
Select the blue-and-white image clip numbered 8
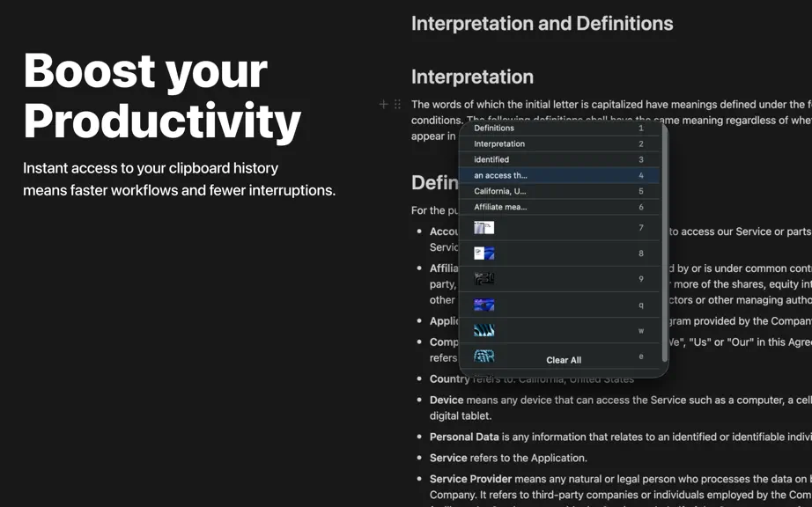click(560, 253)
